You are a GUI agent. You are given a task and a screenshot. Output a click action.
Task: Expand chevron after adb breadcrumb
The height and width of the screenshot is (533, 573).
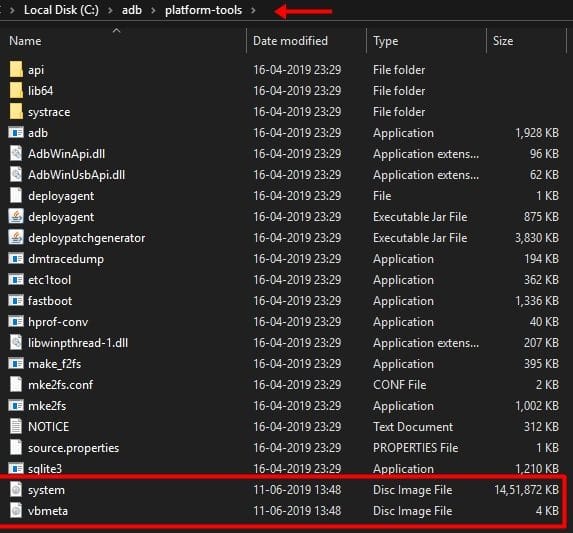point(153,10)
